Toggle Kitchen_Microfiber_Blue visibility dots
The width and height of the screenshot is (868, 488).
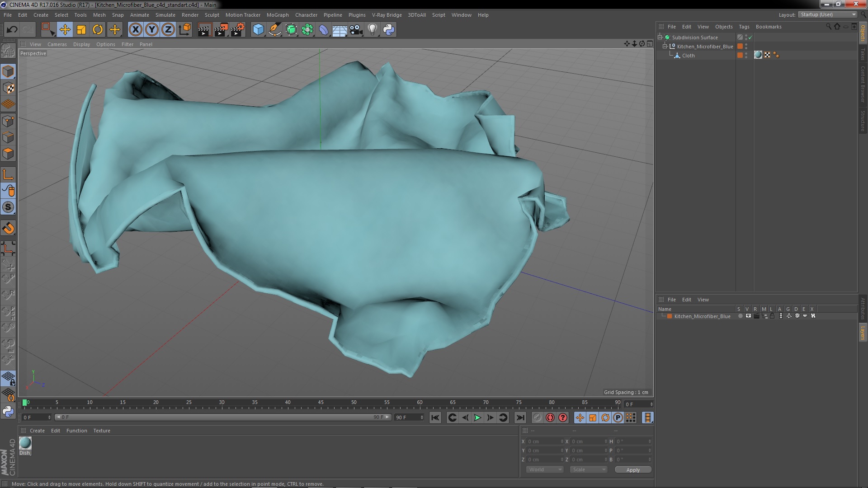click(x=746, y=46)
